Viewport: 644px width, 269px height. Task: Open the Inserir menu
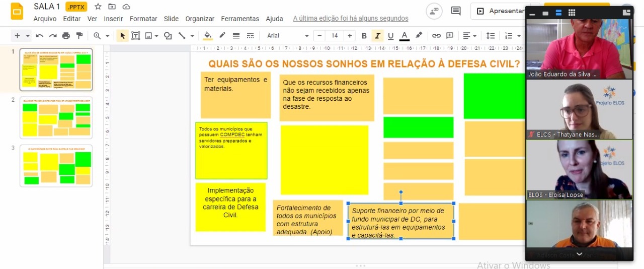pyautogui.click(x=113, y=19)
